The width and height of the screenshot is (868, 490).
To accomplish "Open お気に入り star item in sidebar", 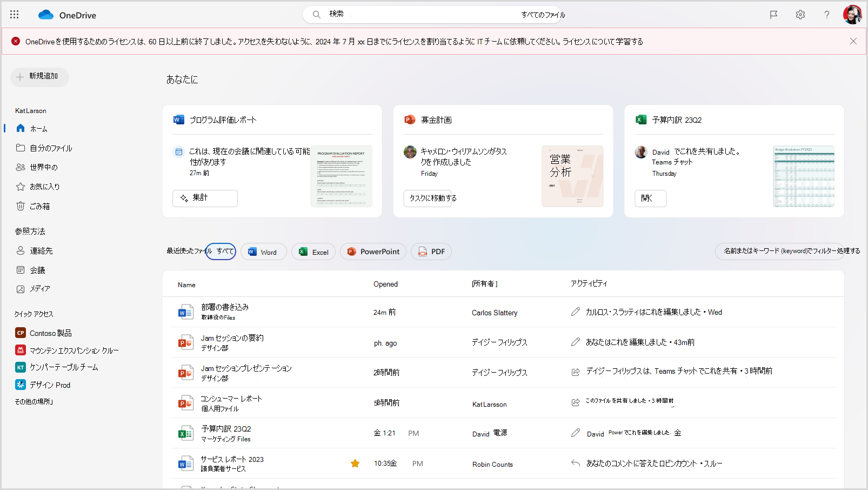I will [x=45, y=187].
